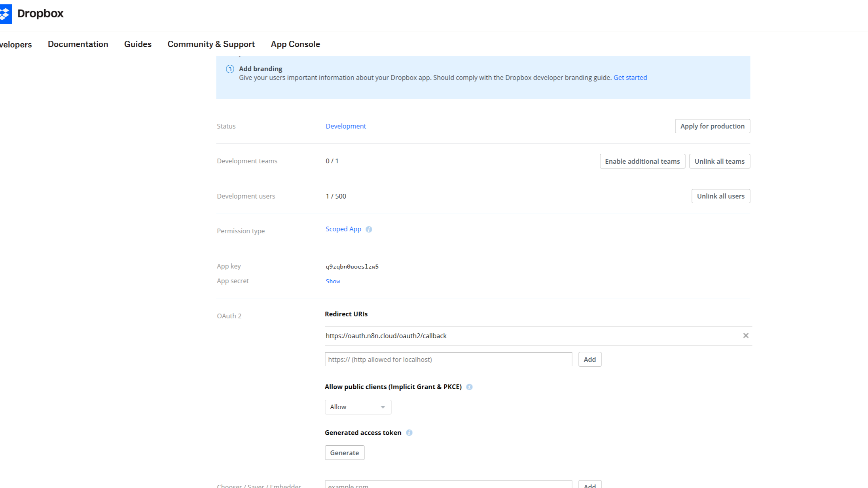Image resolution: width=868 pixels, height=488 pixels.
Task: Click the Dropbox logo icon
Action: [6, 14]
